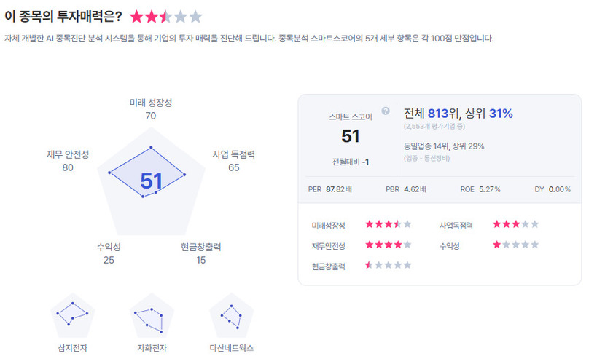Click the 삼지전자 pentagon chart thumbnail
The width and height of the screenshot is (605, 364).
pos(73,315)
